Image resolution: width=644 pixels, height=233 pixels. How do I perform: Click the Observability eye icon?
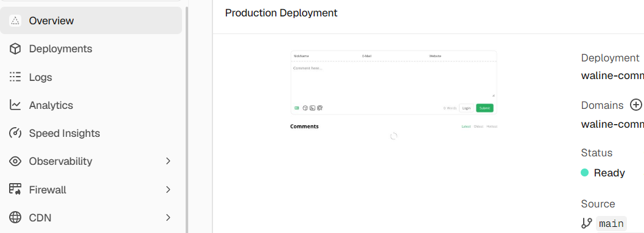pyautogui.click(x=15, y=161)
